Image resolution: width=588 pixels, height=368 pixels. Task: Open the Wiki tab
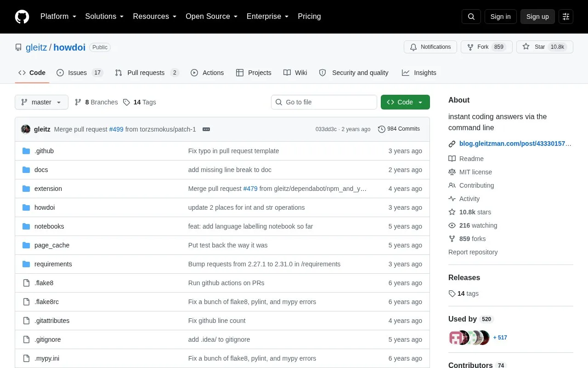295,73
